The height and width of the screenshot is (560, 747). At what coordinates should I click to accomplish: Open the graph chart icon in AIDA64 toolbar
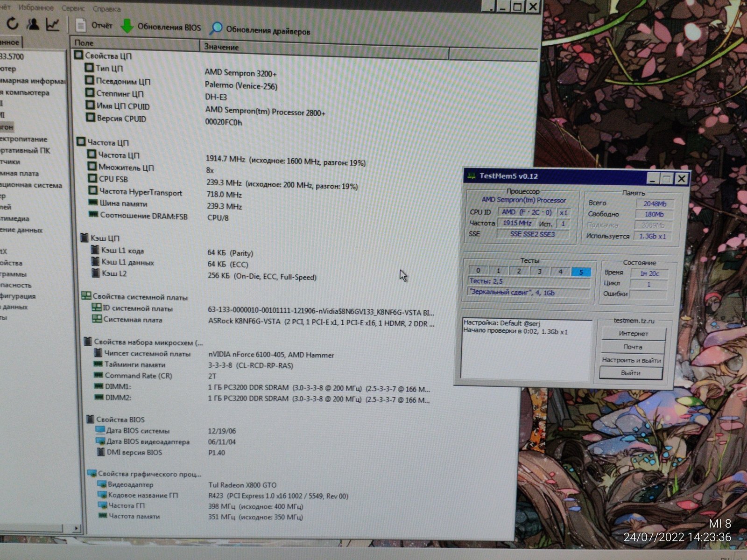(x=53, y=24)
